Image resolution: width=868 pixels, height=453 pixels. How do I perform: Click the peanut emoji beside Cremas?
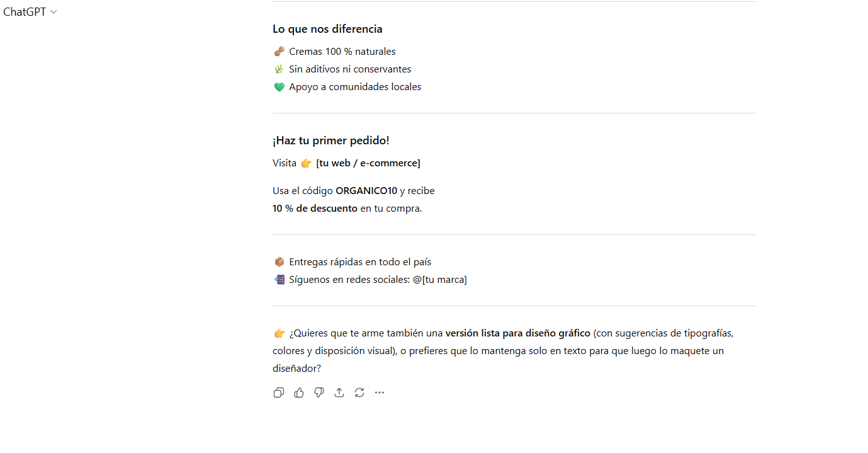tap(279, 52)
